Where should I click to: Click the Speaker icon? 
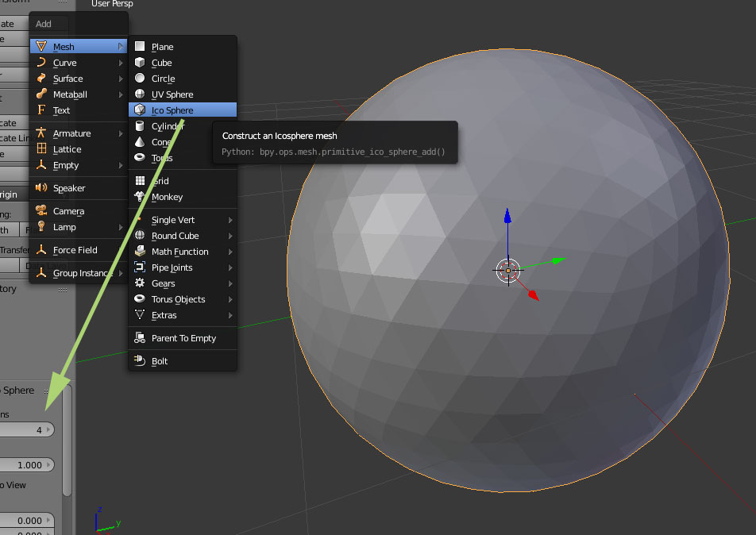coord(41,187)
